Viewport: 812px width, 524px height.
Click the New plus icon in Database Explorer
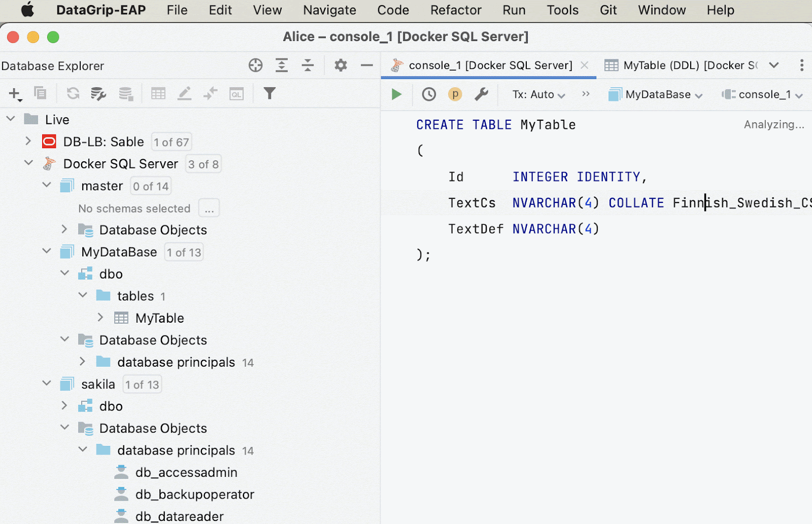(14, 93)
